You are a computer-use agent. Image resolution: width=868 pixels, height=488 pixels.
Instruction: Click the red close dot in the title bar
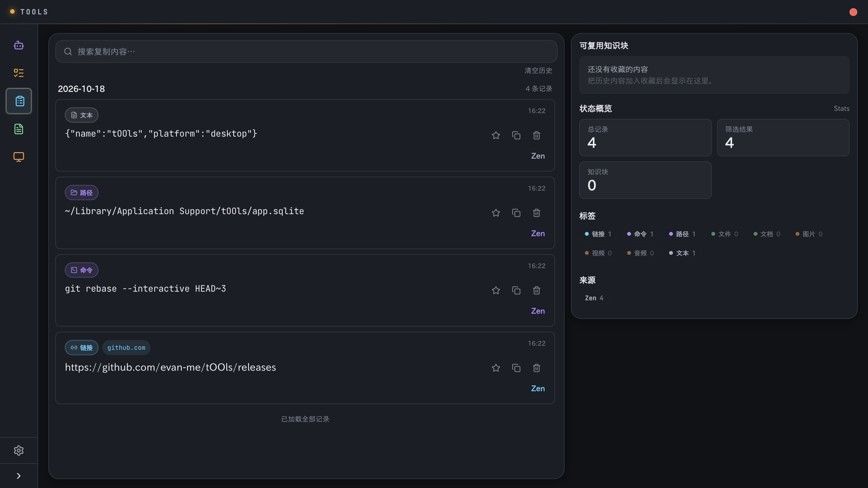pos(853,12)
